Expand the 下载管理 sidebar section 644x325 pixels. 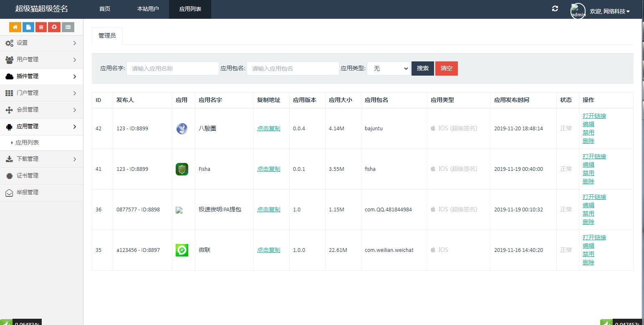point(41,159)
